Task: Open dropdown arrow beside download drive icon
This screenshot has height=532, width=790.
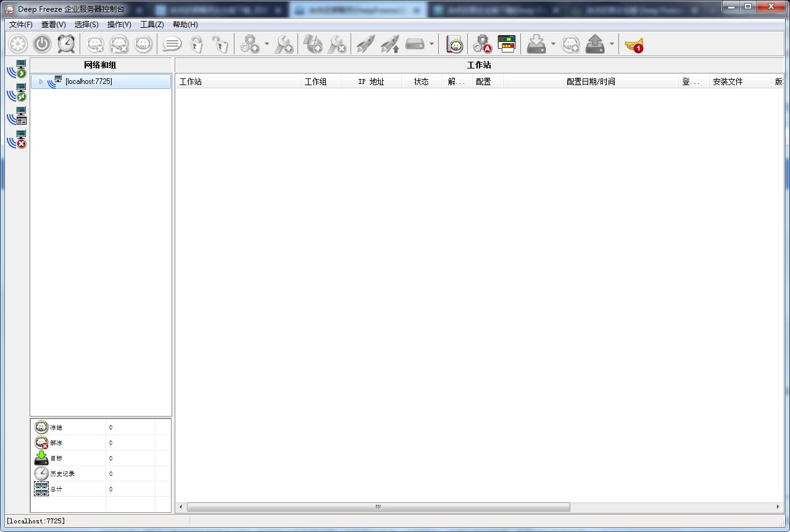Action: click(553, 44)
